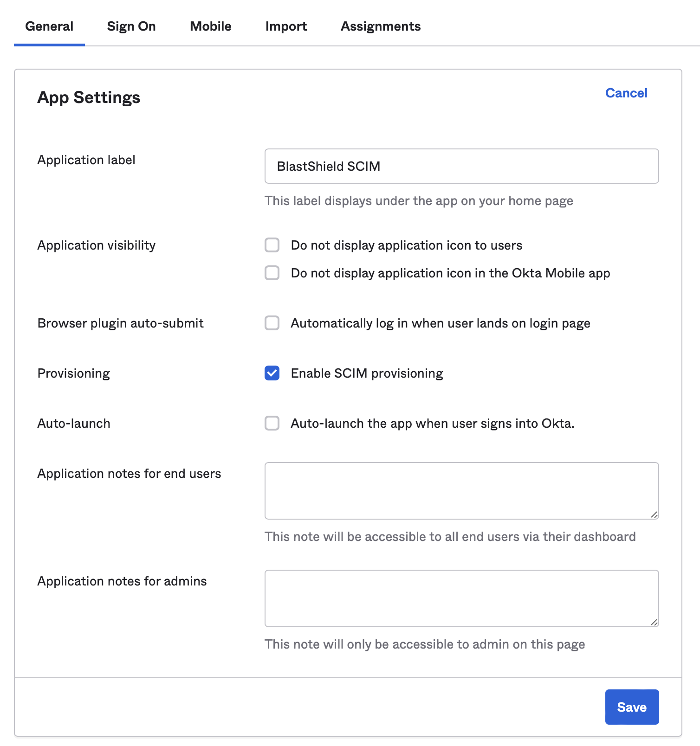700x746 pixels.
Task: Enable auto-launch when user signs into Okta
Action: (272, 423)
